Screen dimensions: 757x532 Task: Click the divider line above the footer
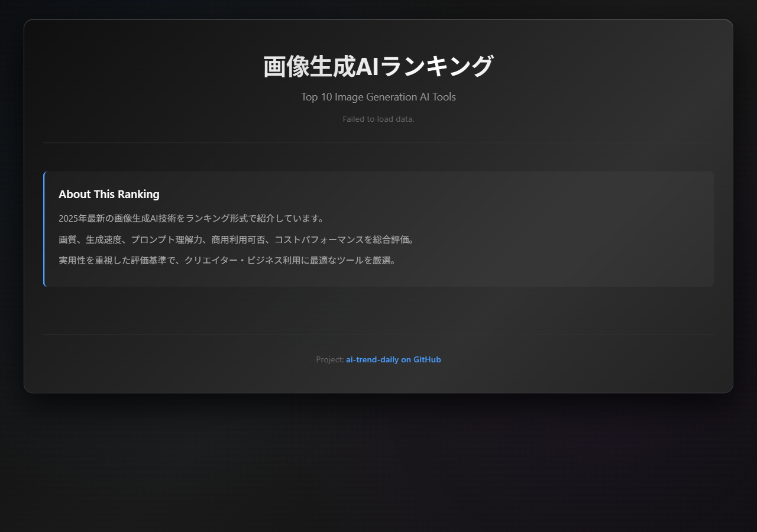click(x=378, y=335)
